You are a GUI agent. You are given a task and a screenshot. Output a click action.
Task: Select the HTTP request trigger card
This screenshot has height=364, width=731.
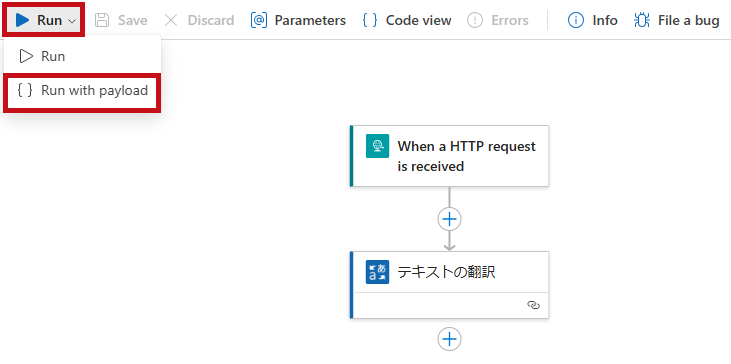pos(449,156)
